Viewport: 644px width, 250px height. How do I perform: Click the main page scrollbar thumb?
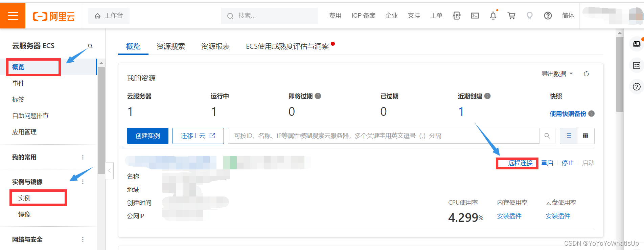point(620,75)
